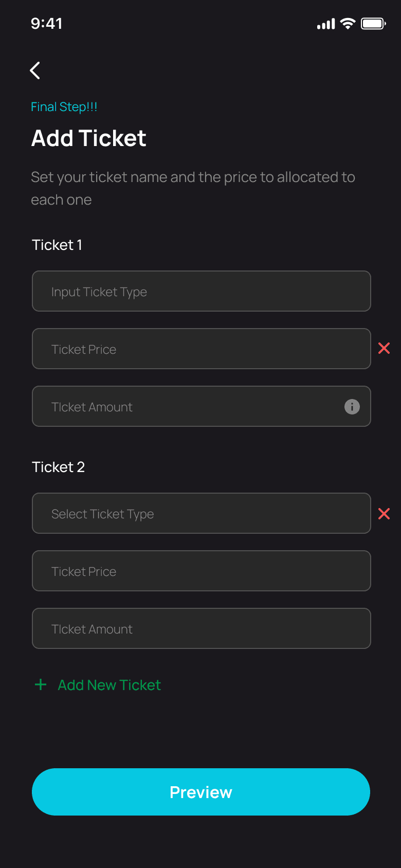The image size is (401, 868).
Task: Open the Select Ticket Type dropdown
Action: (x=201, y=513)
